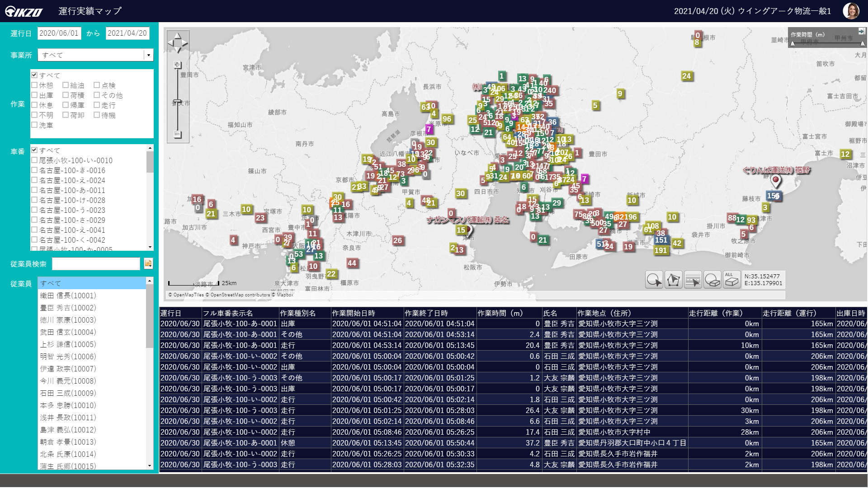Enable the 給油 work checkbox
This screenshot has width=868, height=488.
coord(66,85)
